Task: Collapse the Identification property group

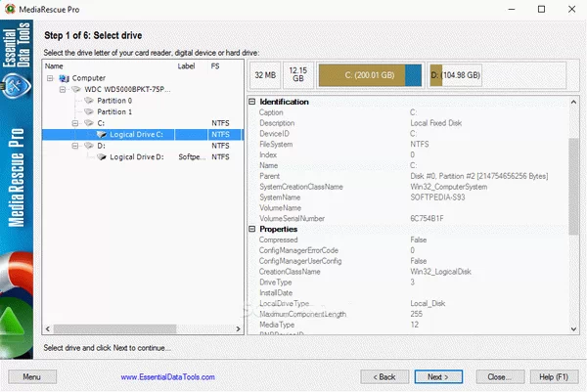Action: coord(252,102)
